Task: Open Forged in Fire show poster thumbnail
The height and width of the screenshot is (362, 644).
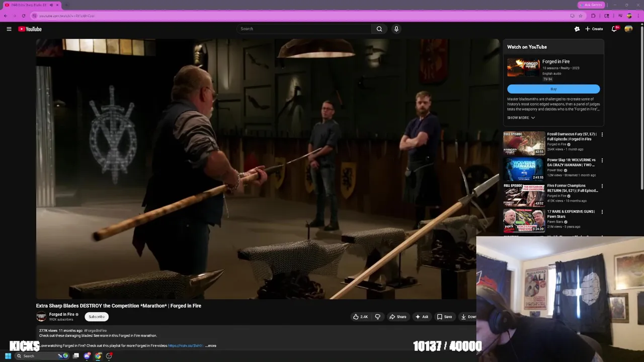Action: point(523,68)
